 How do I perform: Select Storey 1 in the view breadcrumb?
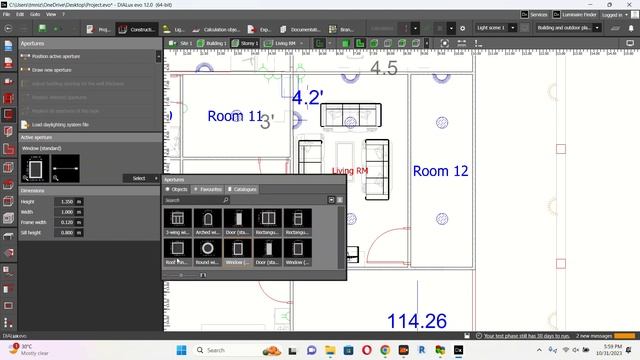click(244, 43)
